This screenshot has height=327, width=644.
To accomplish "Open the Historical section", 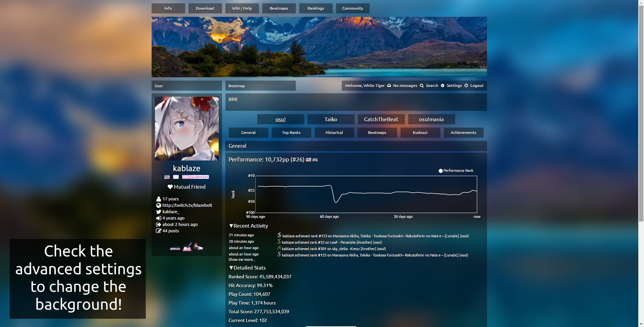I will pos(334,133).
